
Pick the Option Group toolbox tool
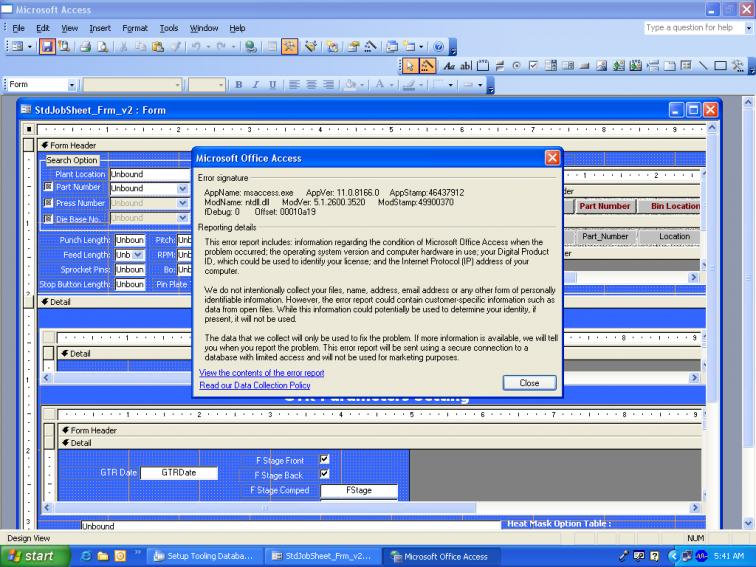483,66
